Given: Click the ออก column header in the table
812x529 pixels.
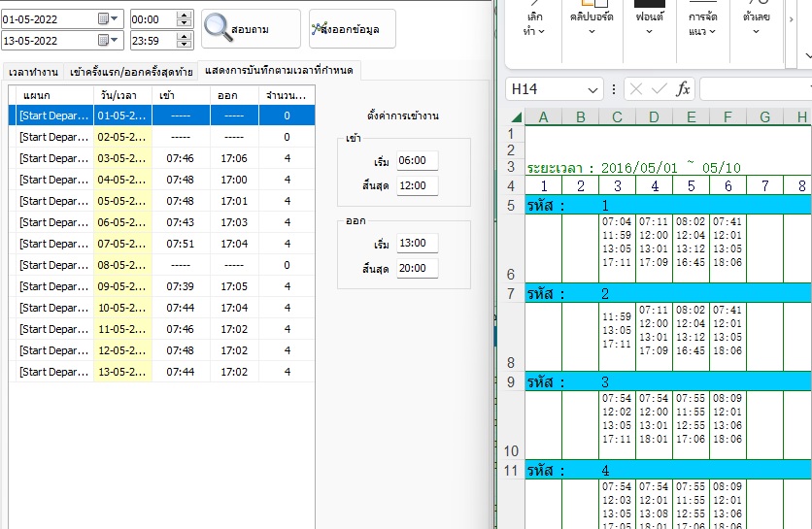Looking at the screenshot, I should pos(234,95).
